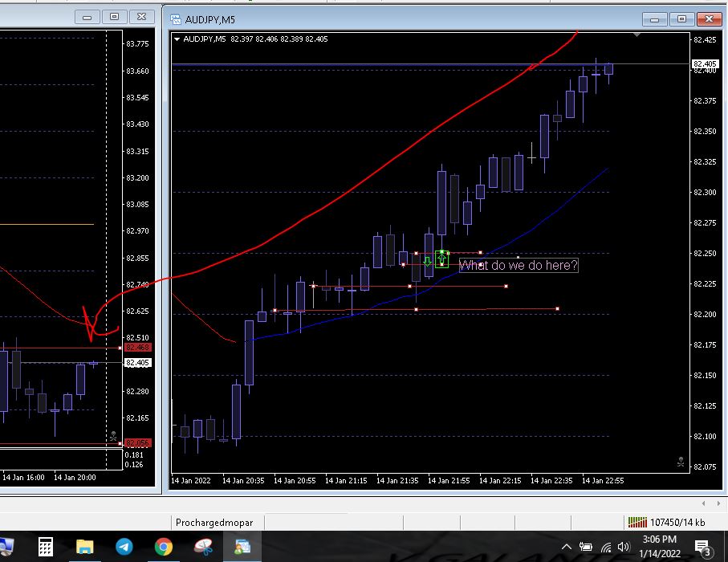Minimize the AUDJPY,M5 chart window
728x562 pixels.
click(x=655, y=19)
